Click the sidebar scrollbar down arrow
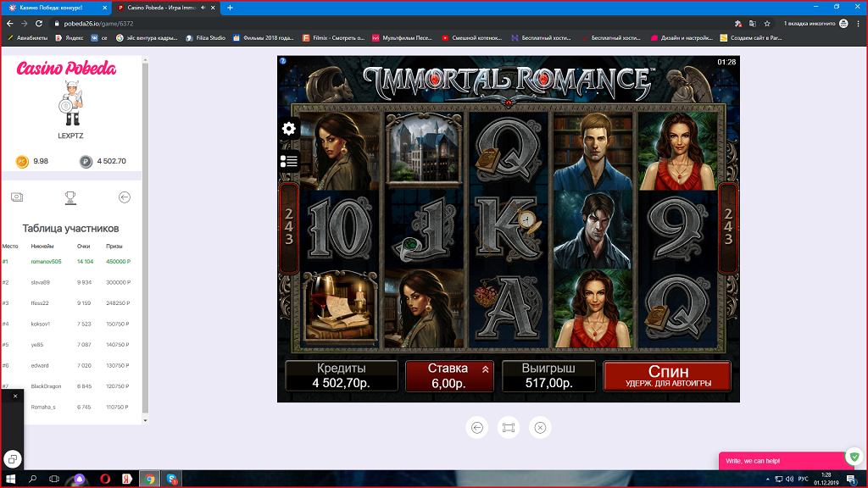Screen dimensions: 868x488 pyautogui.click(x=146, y=420)
